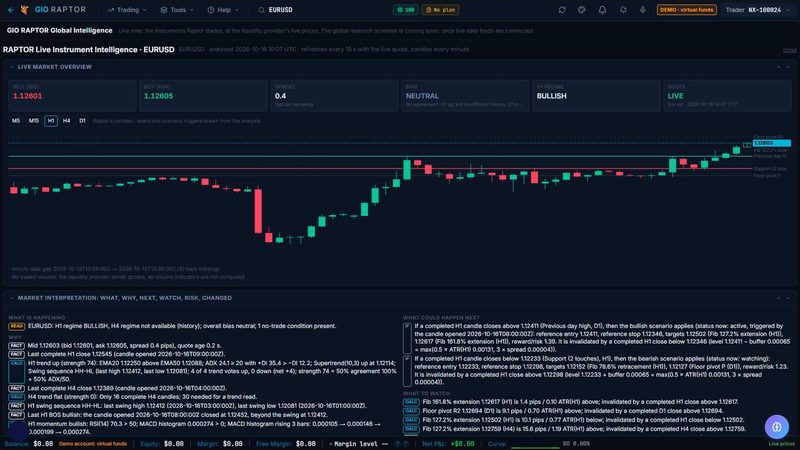Open the second alerts bell icon

coord(623,10)
